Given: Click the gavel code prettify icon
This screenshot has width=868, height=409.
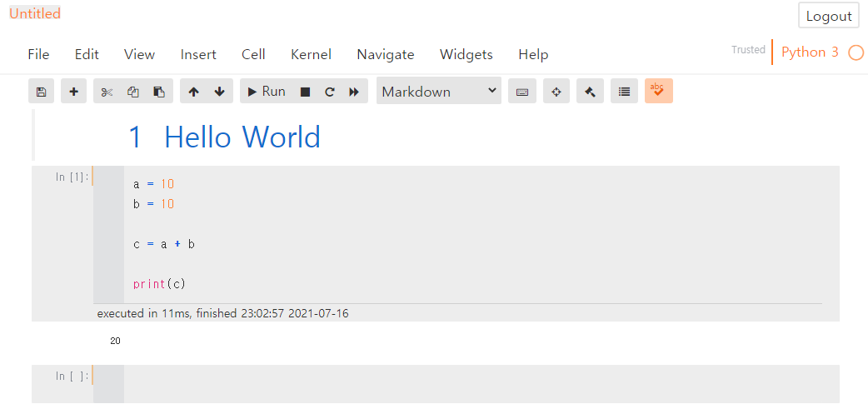Looking at the screenshot, I should pos(590,92).
